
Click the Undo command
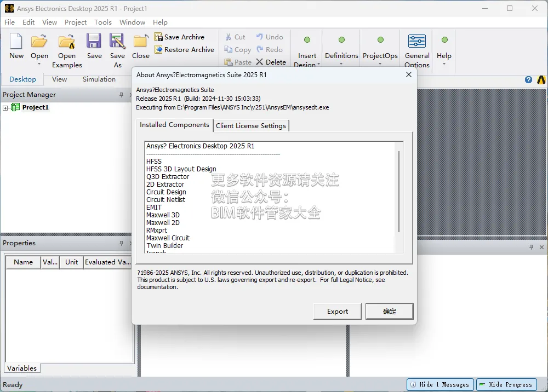coord(270,37)
